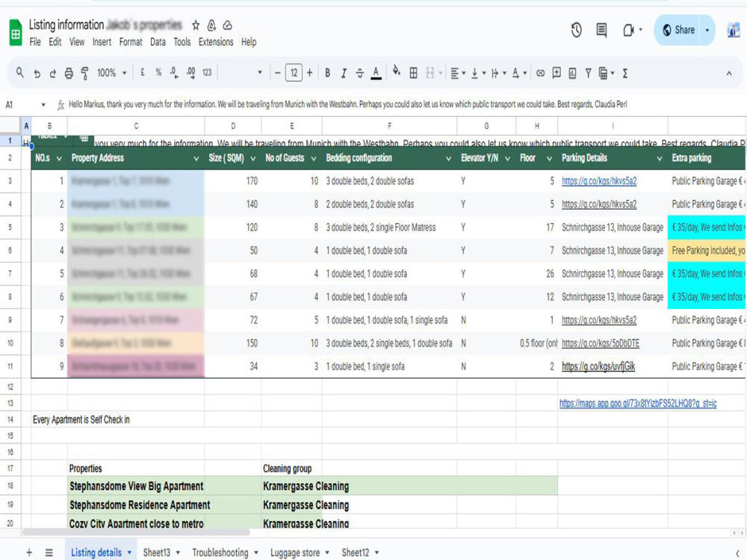Search the menus magnifier icon

tap(19, 73)
